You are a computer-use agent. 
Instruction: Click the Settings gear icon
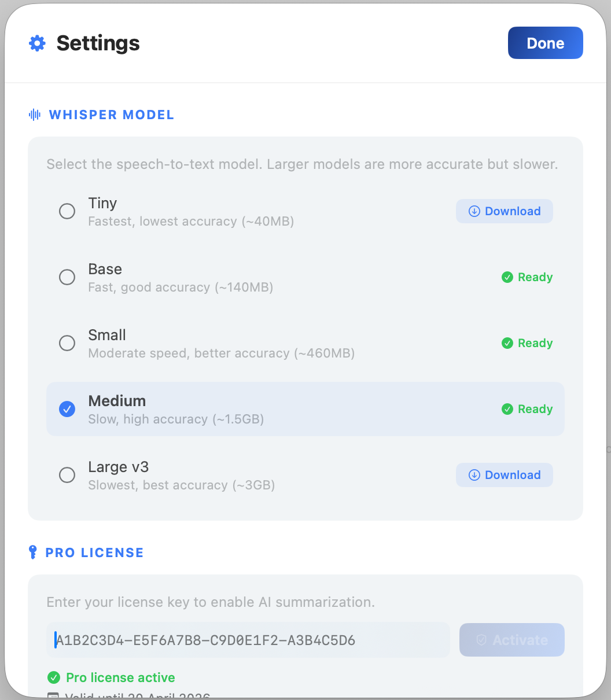pos(37,43)
